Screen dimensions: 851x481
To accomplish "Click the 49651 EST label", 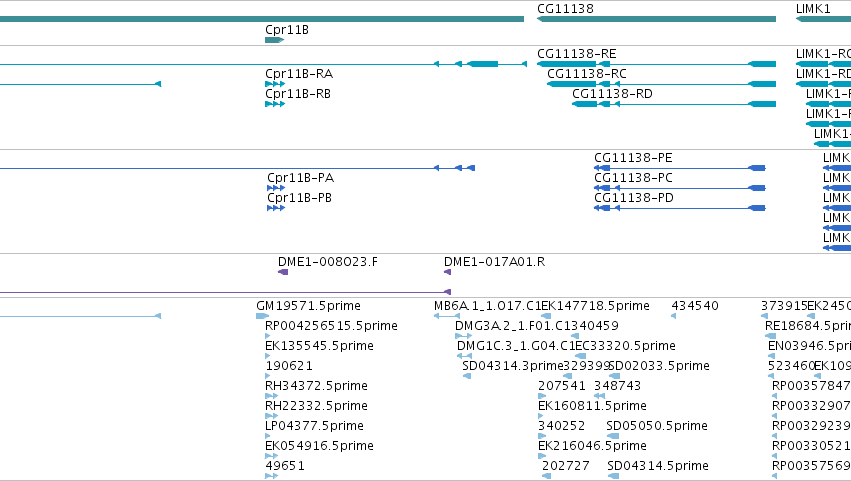I will 285,467.
